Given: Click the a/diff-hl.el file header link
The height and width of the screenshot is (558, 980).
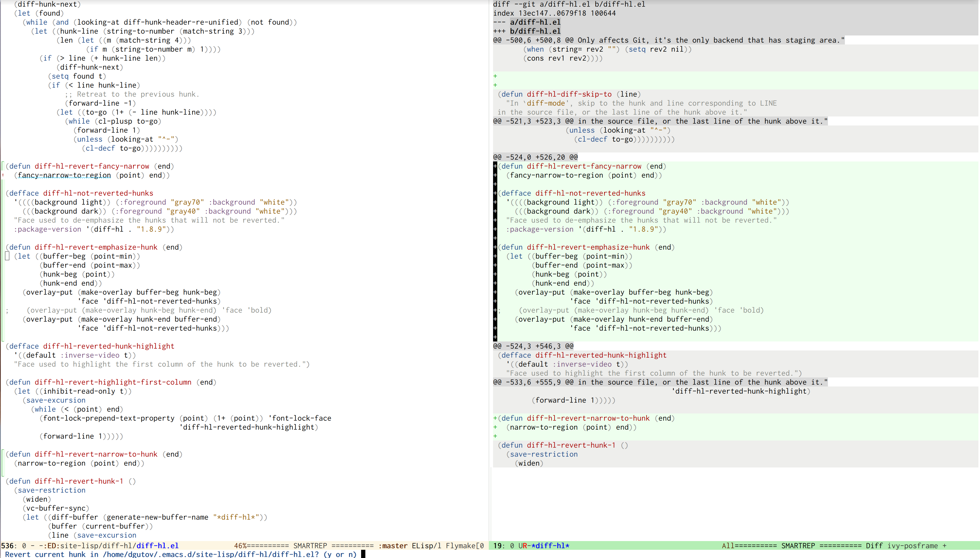Looking at the screenshot, I should 535,22.
